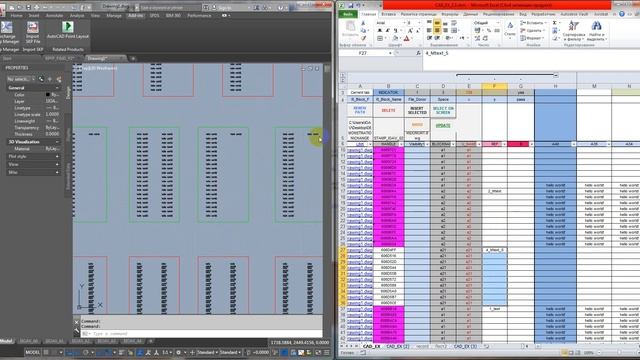Launch AutoCAD Point Layout from ribbon

tap(68, 27)
